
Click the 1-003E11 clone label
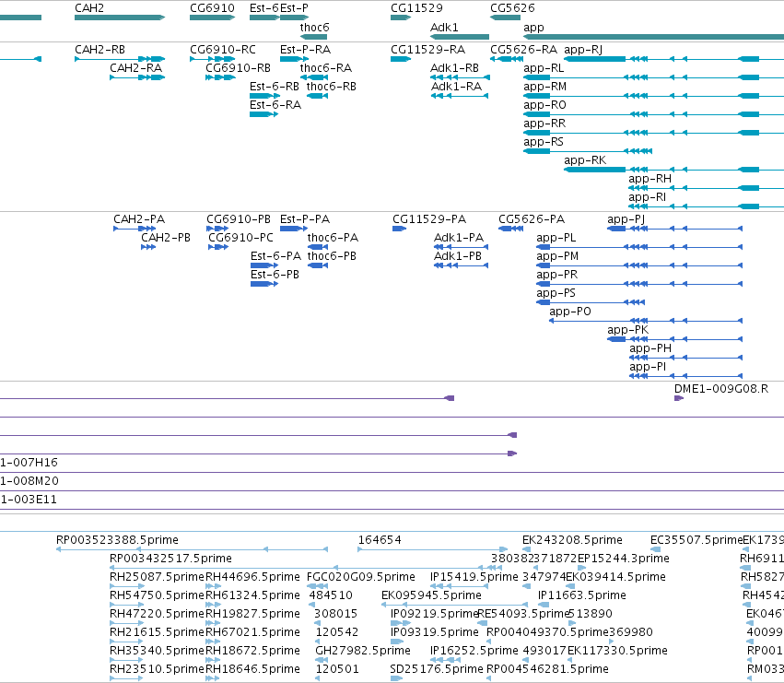pos(29,500)
